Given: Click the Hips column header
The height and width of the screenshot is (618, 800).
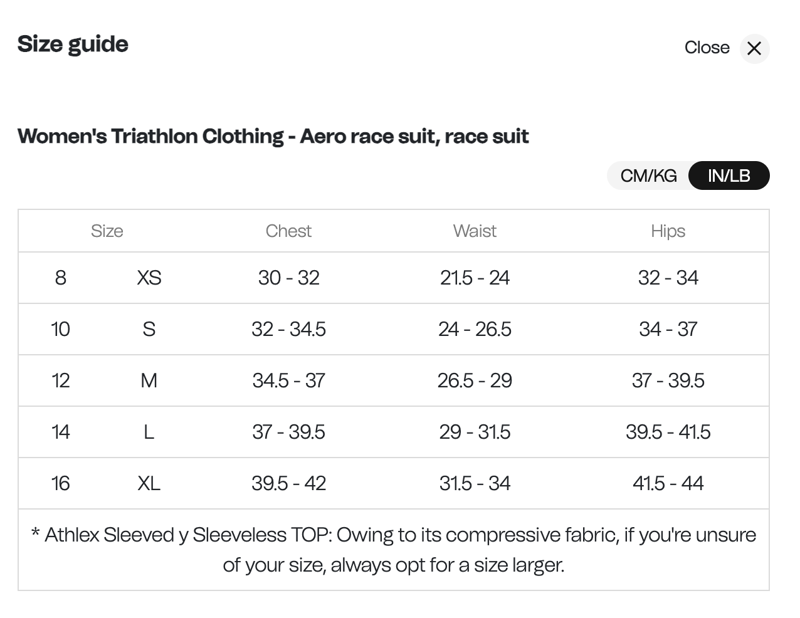Looking at the screenshot, I should click(x=668, y=230).
